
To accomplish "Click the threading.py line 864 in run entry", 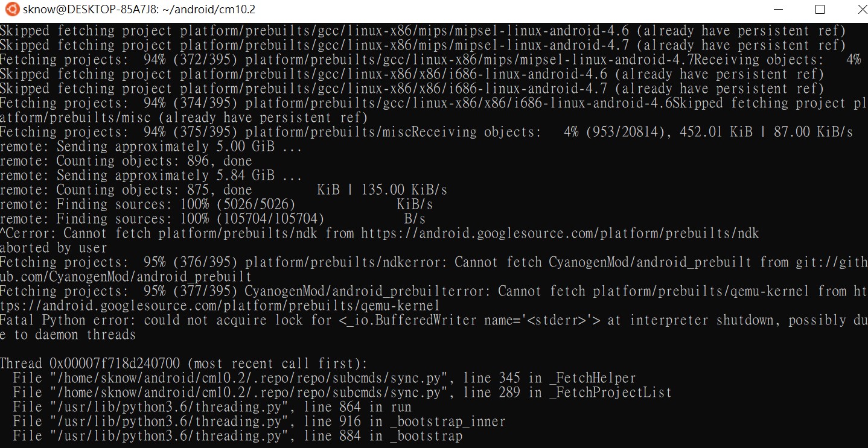I will coord(212,407).
